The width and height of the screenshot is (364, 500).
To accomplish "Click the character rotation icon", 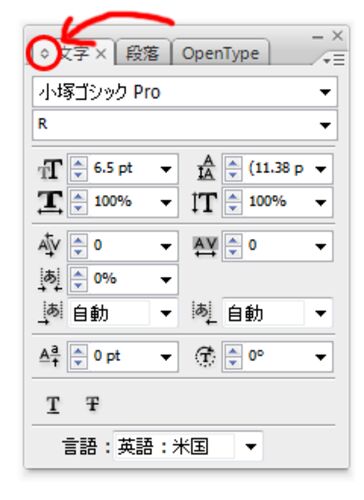I will click(205, 356).
